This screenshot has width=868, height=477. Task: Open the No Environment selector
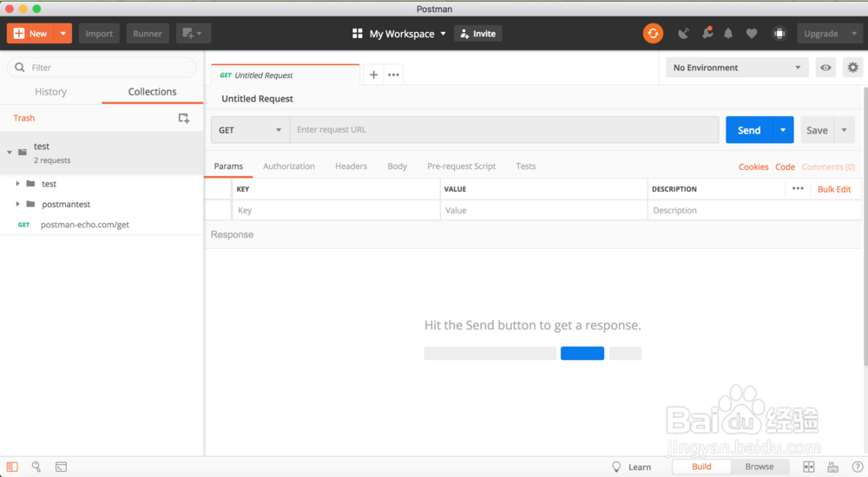point(737,68)
